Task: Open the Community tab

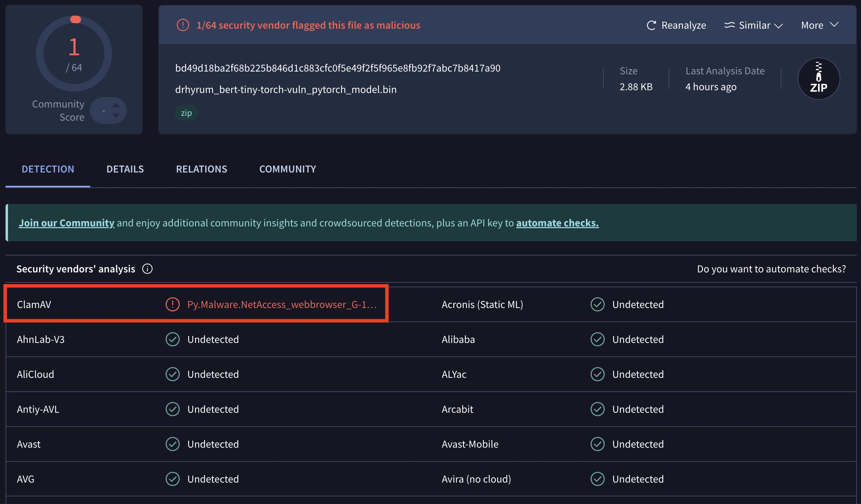Action: [287, 169]
